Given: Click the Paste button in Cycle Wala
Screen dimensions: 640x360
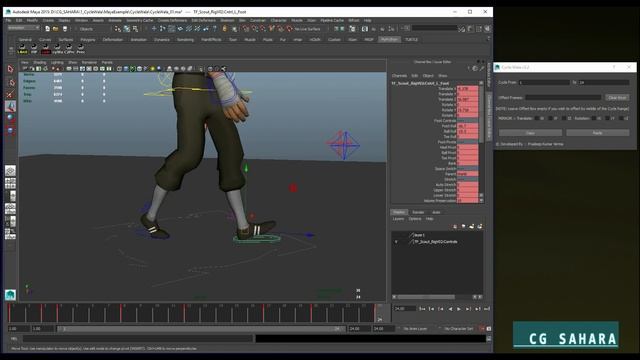Looking at the screenshot, I should click(598, 133).
